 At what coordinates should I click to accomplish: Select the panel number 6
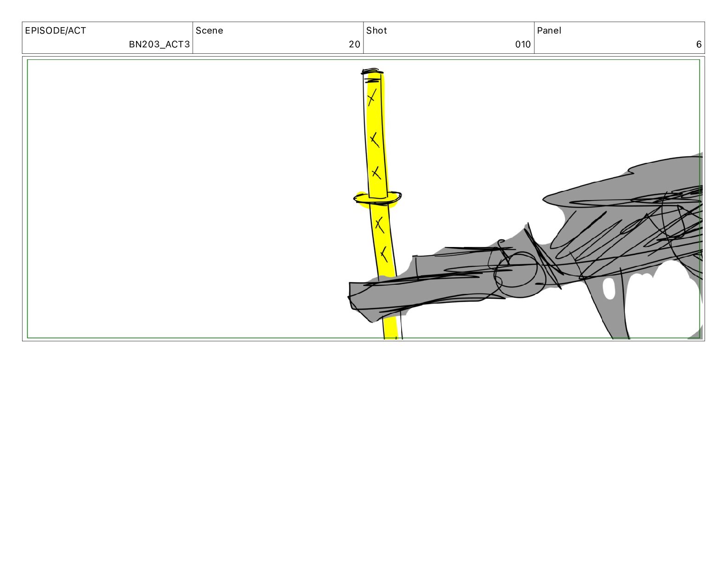click(x=699, y=45)
